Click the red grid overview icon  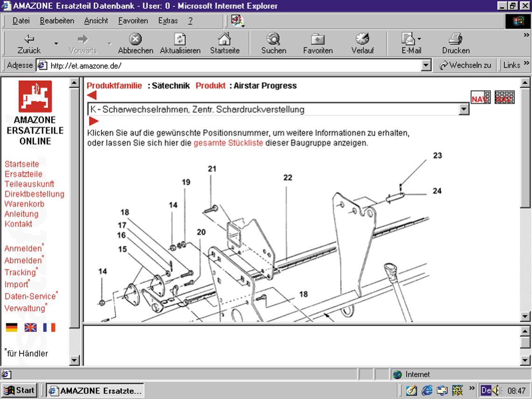tap(504, 98)
